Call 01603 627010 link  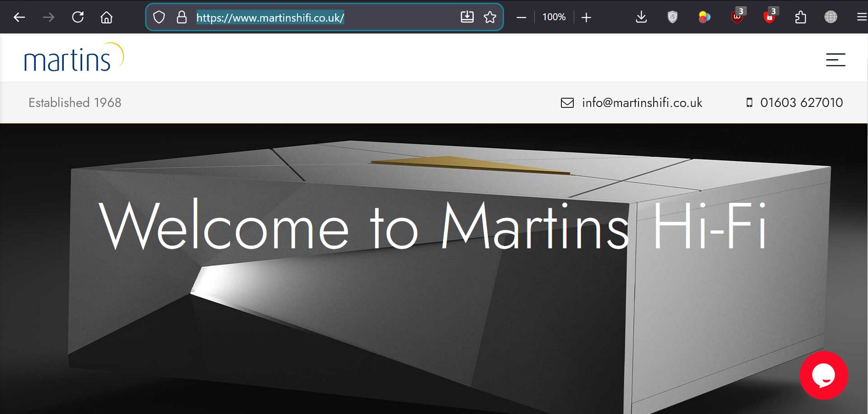pos(801,102)
